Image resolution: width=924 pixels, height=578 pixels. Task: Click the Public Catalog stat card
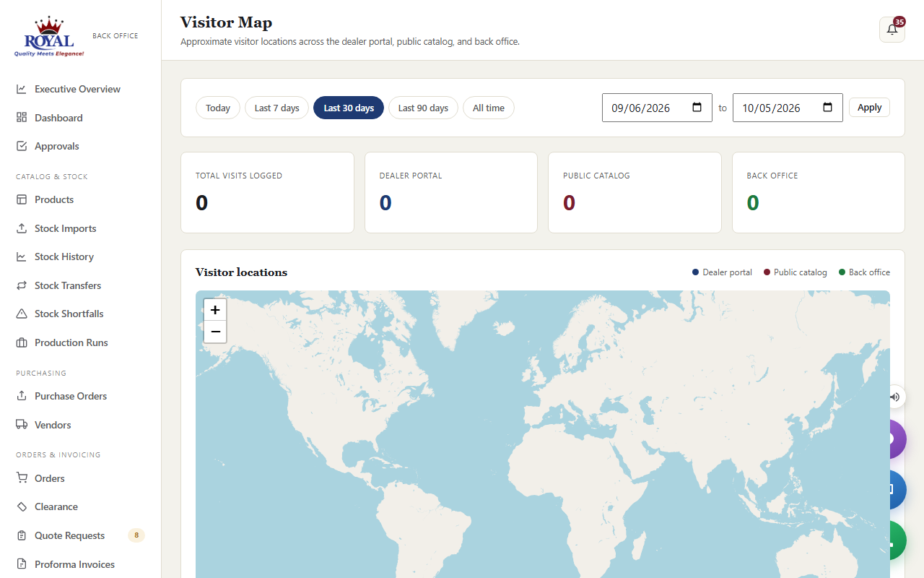pos(635,192)
